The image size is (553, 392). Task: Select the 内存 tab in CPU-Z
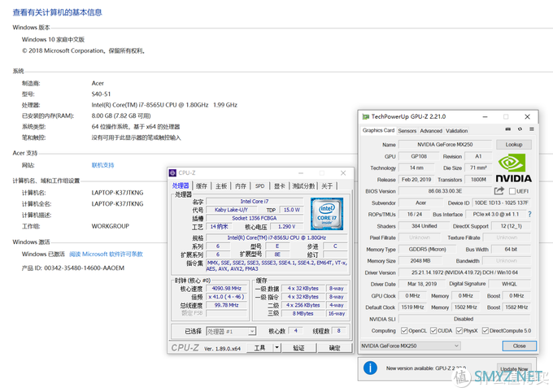click(241, 186)
